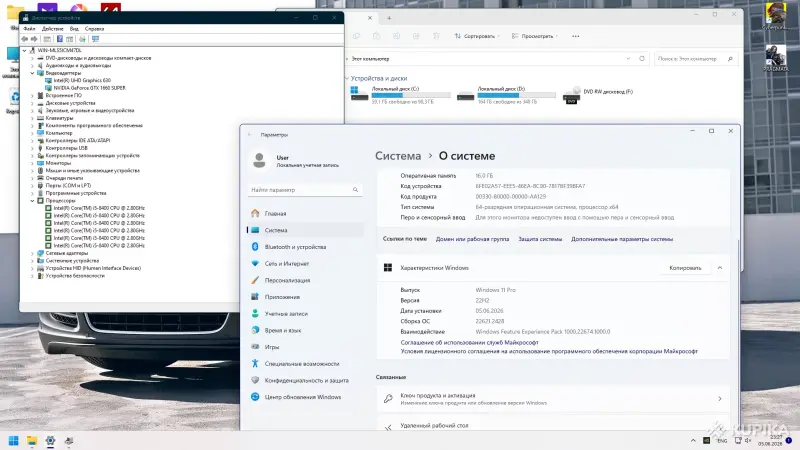Screen dimensions: 800x450
Task: Open Учетные записи in Settings sidebar
Action: pyautogui.click(x=305, y=314)
